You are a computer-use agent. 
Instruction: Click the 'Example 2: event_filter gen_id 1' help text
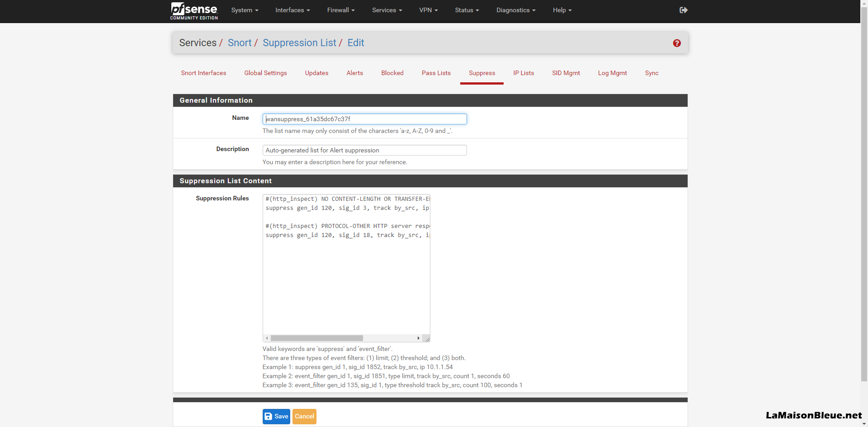(386, 376)
